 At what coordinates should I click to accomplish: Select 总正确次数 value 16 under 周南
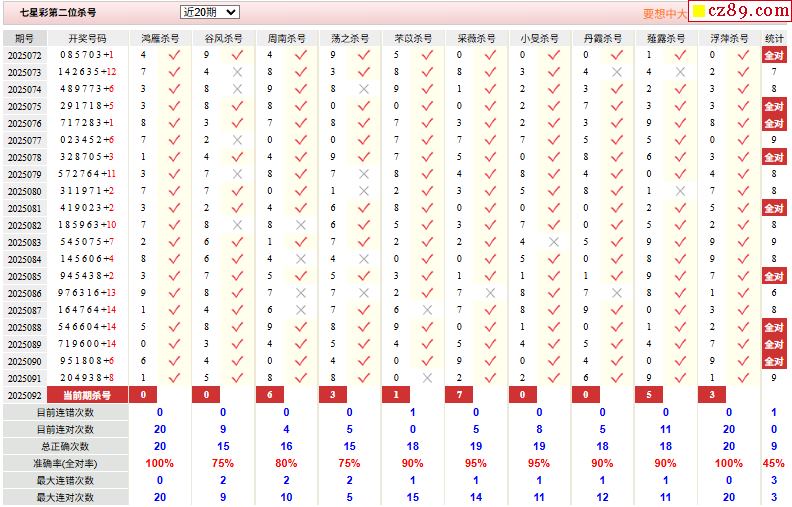pyautogui.click(x=286, y=446)
